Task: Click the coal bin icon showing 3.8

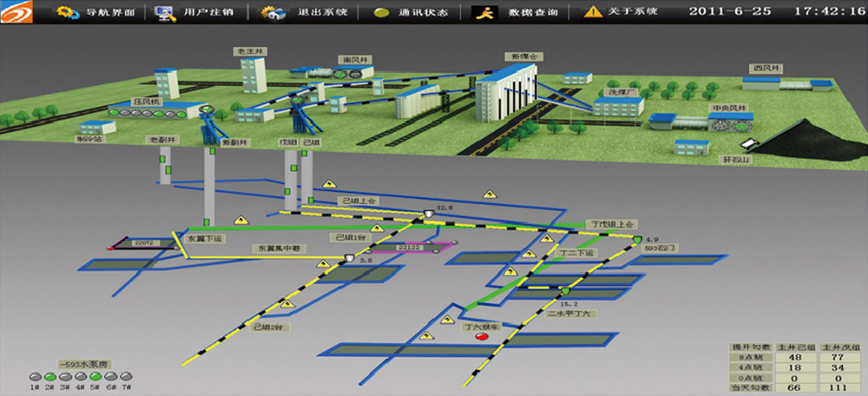Action: [x=349, y=258]
